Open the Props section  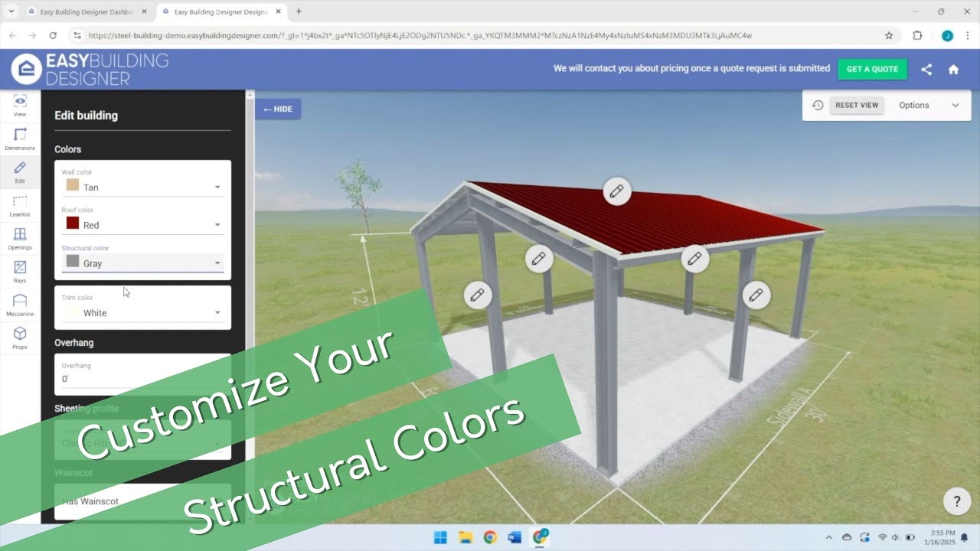click(x=20, y=337)
